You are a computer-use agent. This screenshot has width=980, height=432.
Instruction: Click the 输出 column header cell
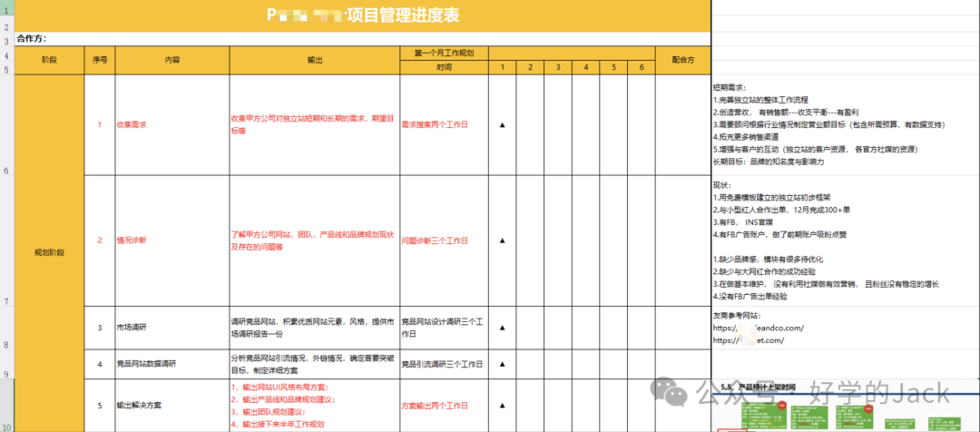[x=315, y=60]
